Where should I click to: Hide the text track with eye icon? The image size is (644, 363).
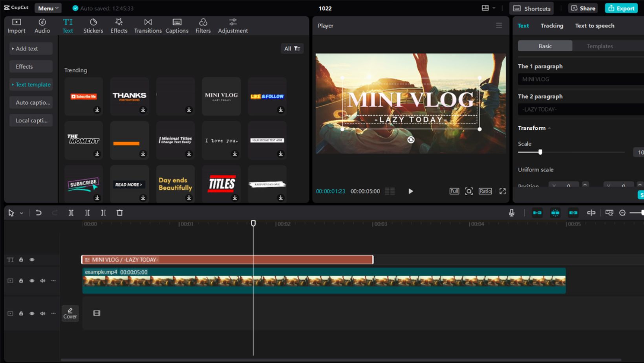[32, 260]
